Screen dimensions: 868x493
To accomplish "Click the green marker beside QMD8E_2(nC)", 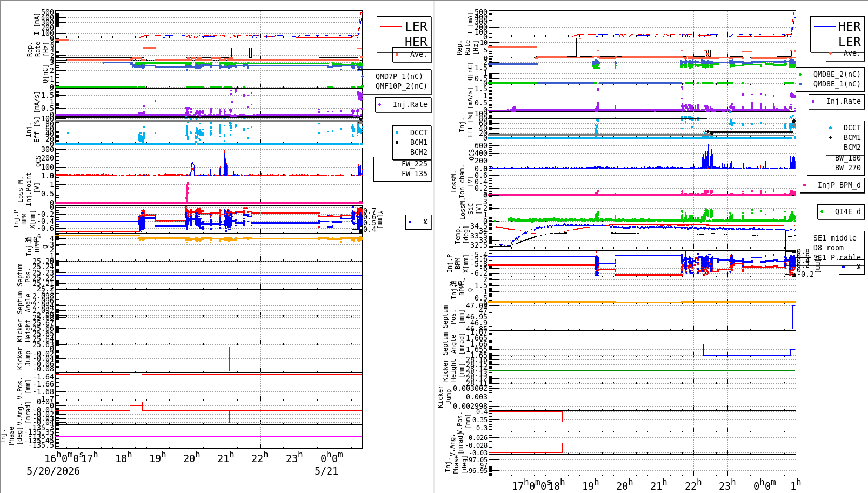I will point(800,75).
